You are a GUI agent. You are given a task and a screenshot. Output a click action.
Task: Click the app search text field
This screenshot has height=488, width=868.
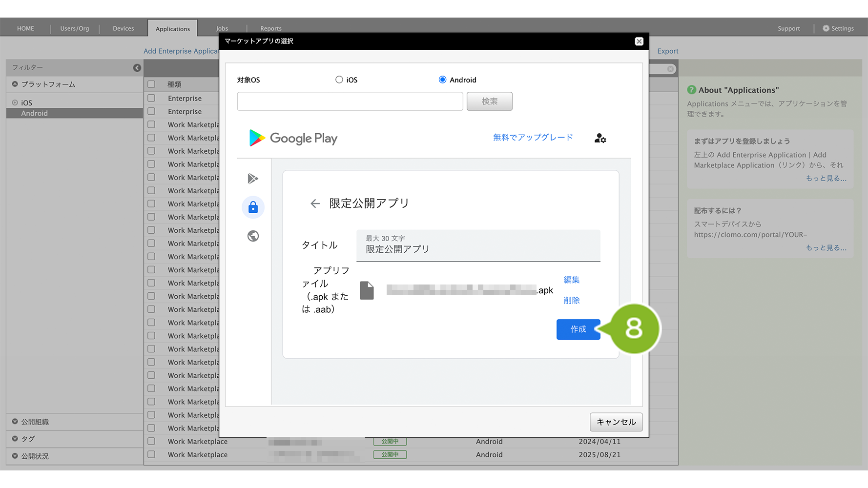(x=350, y=102)
